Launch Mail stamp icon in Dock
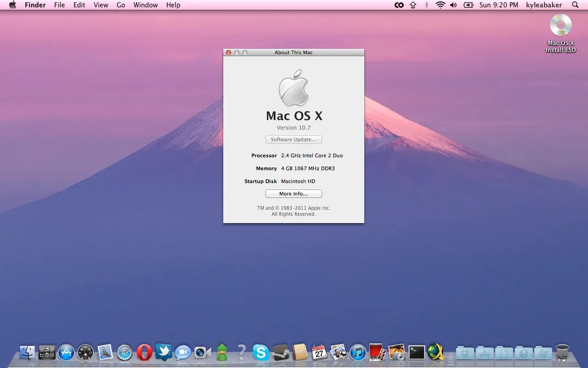The height and width of the screenshot is (368, 588). 105,352
